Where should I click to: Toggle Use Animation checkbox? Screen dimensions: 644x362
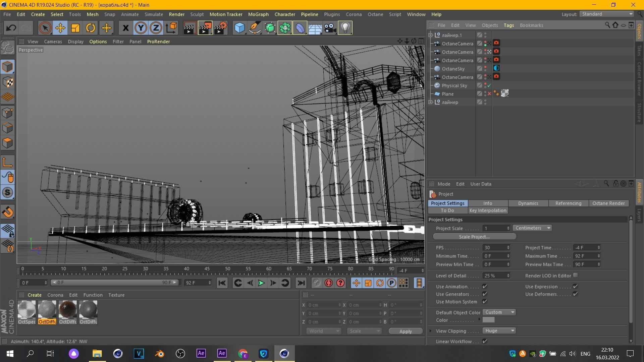pos(485,286)
